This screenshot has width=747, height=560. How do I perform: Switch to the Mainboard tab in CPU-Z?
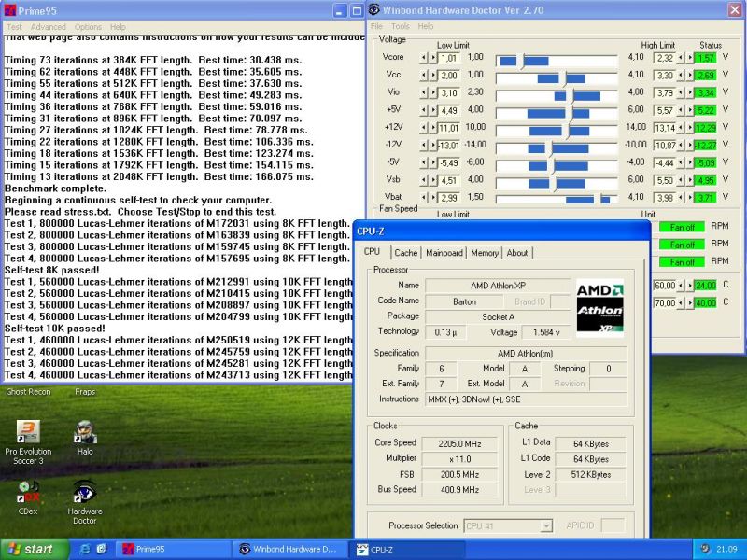coord(444,253)
